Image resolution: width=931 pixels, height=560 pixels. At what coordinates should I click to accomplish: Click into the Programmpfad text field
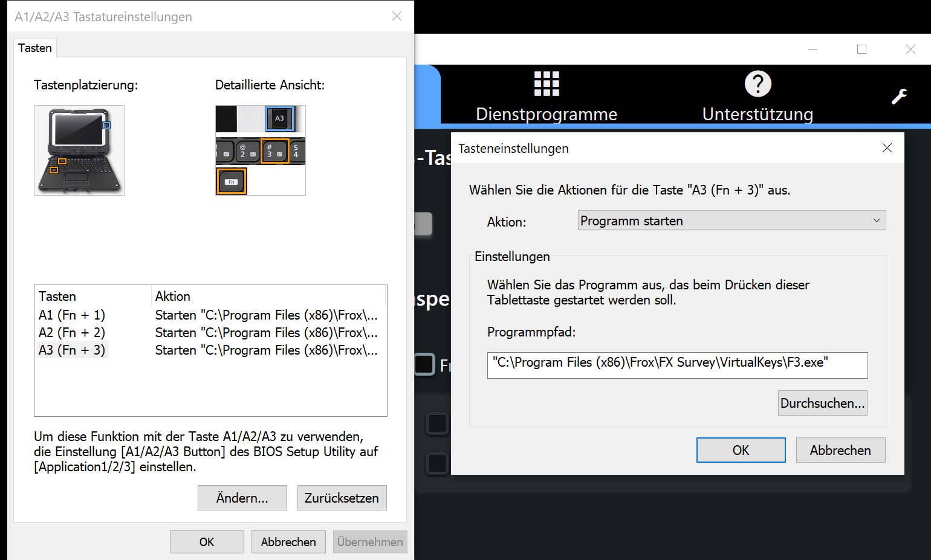[677, 365]
